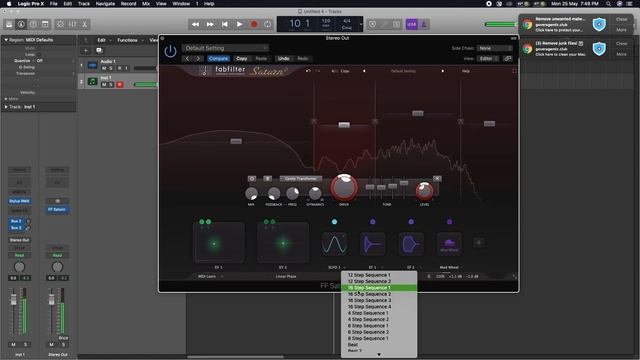This screenshot has width=640, height=360.
Task: Open the Editors scissors button
Action: [x=84, y=24]
